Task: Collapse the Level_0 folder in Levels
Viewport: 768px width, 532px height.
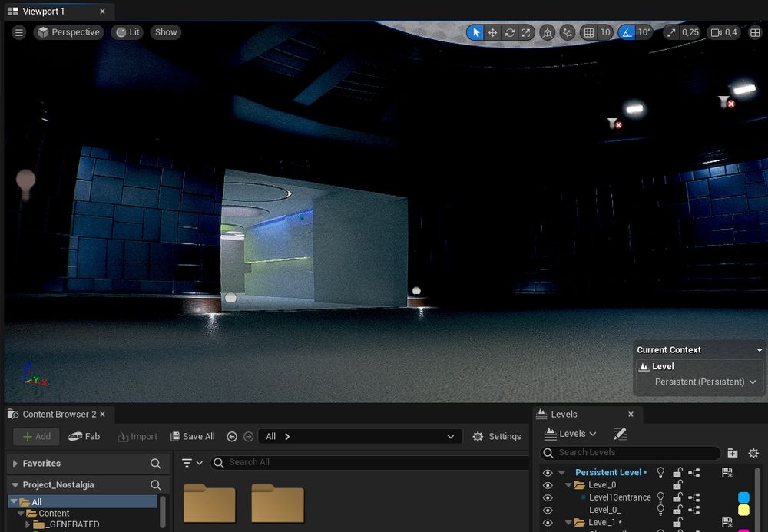Action: pos(568,485)
